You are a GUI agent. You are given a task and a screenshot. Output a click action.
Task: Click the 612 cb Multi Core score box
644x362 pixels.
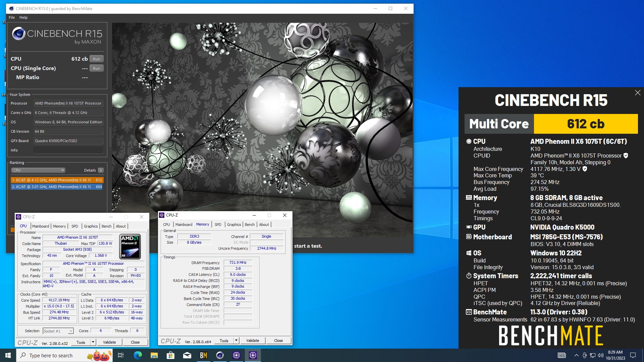tap(586, 124)
